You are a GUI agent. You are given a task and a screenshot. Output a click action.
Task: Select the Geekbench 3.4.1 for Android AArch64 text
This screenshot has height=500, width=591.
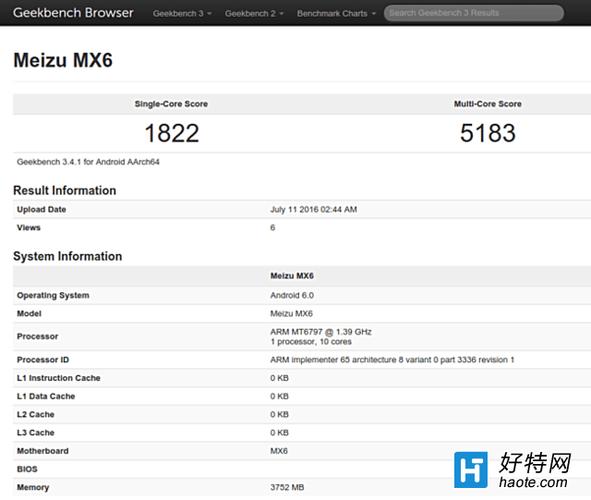(88, 162)
